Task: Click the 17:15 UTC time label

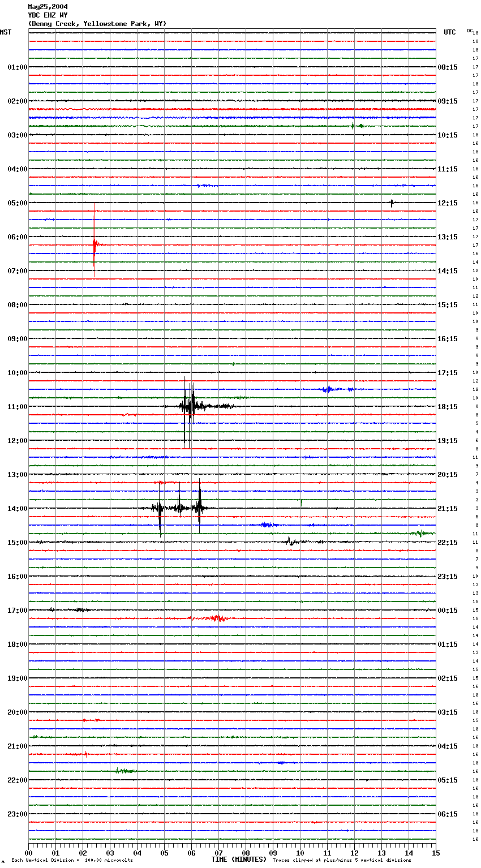Action: coord(448,373)
